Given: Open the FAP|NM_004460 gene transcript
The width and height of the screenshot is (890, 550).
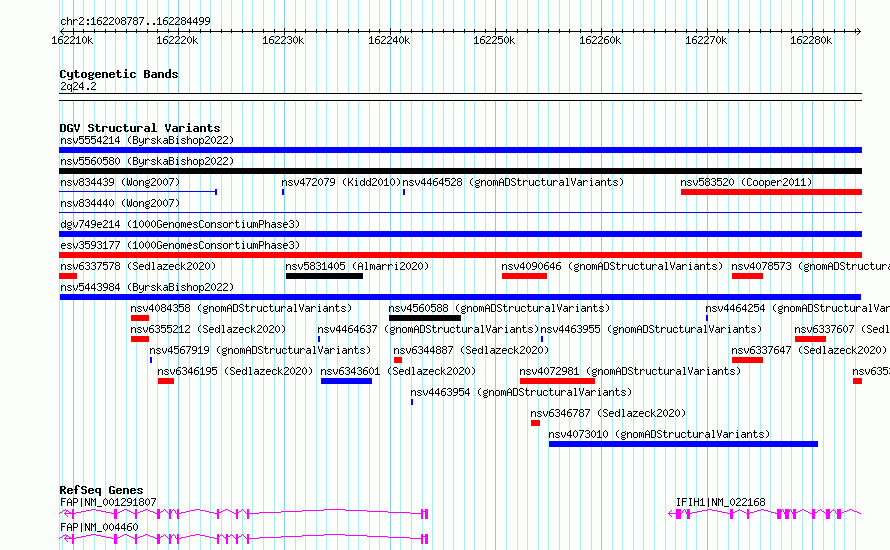Looking at the screenshot, I should tap(99, 527).
